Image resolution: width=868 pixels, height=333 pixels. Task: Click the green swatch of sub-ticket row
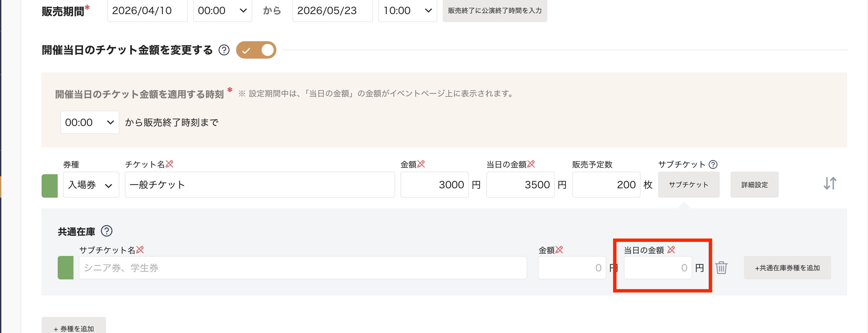pos(65,268)
